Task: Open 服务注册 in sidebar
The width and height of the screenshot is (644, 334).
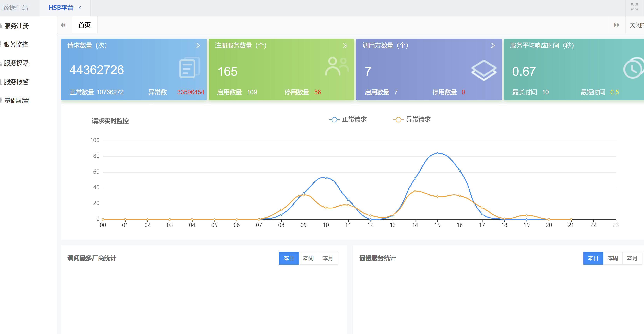Action: pyautogui.click(x=17, y=26)
